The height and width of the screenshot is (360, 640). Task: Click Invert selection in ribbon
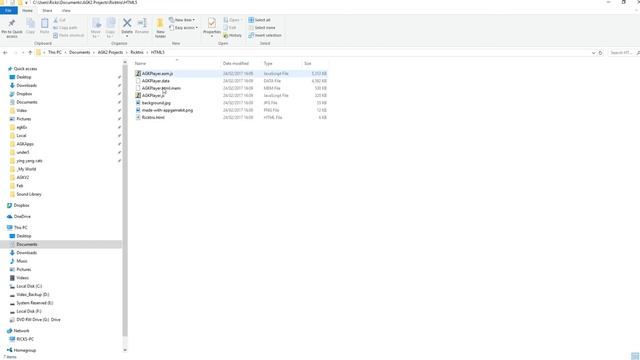(265, 36)
